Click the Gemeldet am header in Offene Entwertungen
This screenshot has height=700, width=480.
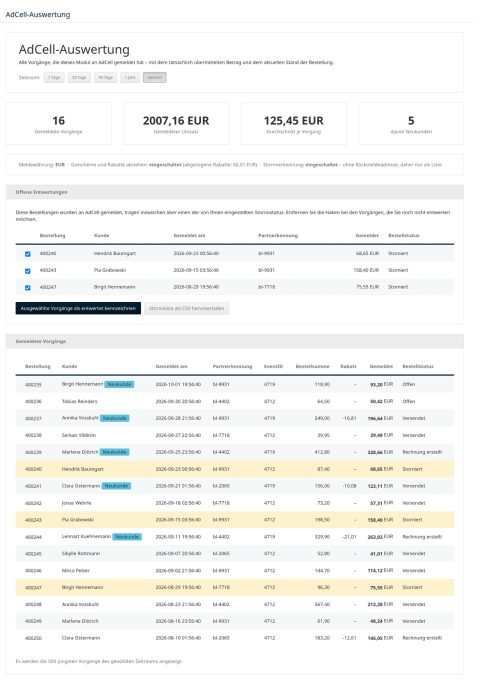(x=189, y=235)
